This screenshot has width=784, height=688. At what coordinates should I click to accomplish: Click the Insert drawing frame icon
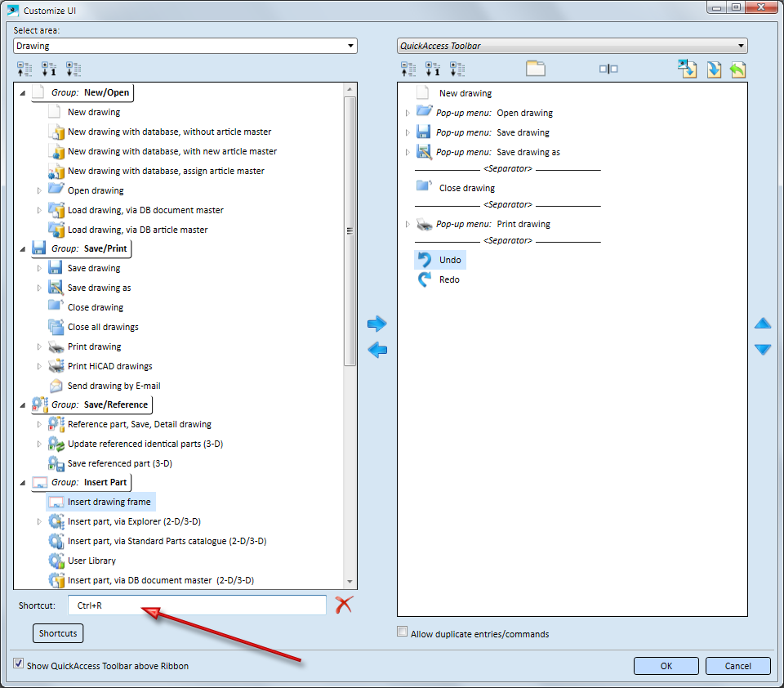point(56,502)
